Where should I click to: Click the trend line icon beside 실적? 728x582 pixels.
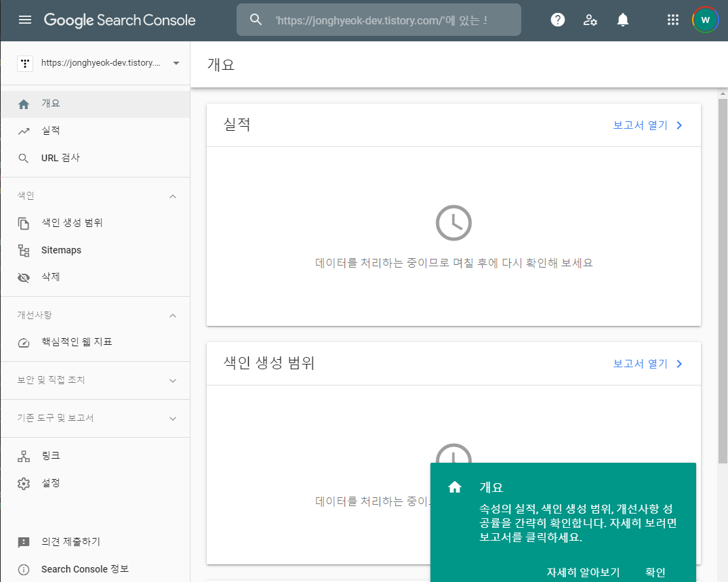tap(24, 131)
